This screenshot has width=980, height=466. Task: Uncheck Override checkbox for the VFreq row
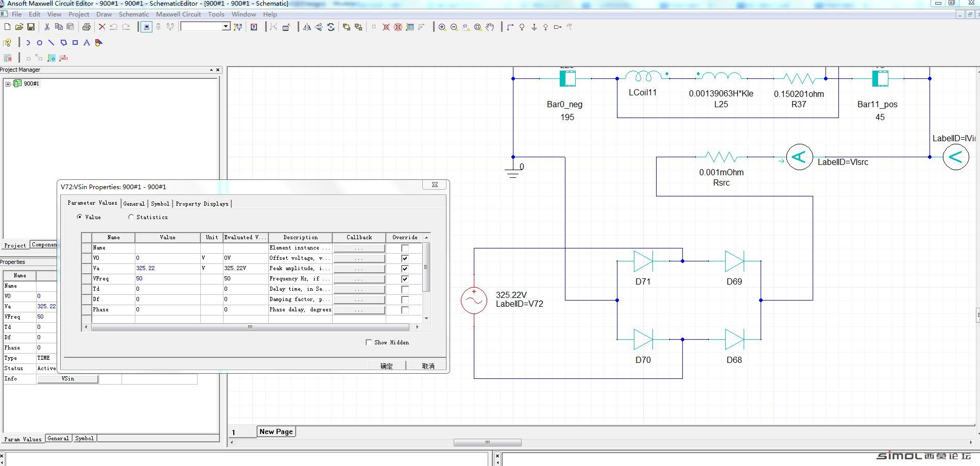405,279
